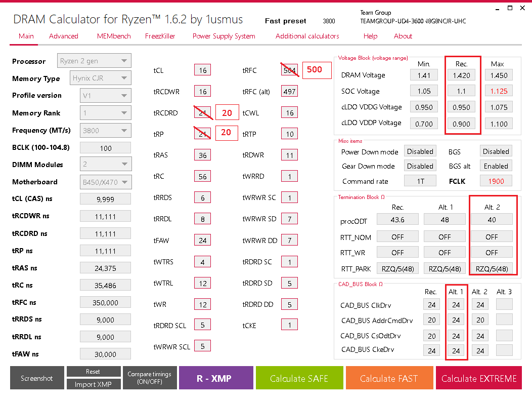532x400 pixels.
Task: Open the Processor dropdown
Action: pos(94,60)
